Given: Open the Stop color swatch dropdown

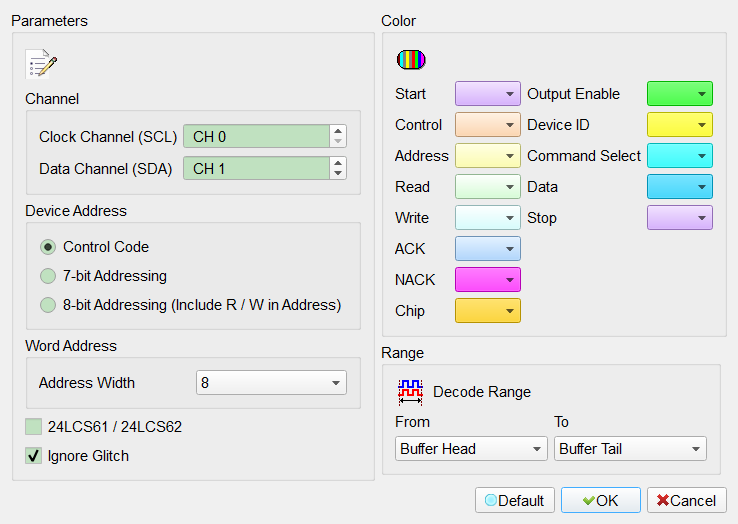Looking at the screenshot, I should tap(680, 218).
